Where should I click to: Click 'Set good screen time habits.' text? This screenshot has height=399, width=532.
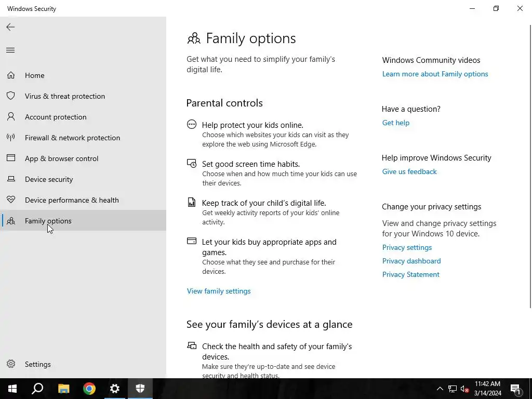251,164
